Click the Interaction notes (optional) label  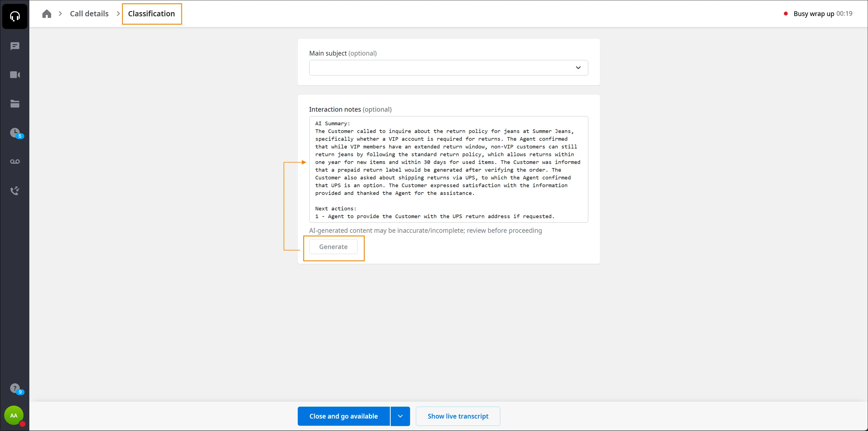(x=350, y=109)
